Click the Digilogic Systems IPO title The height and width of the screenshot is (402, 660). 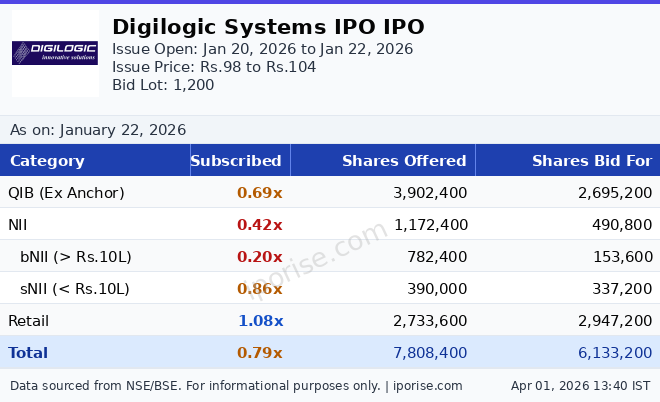[x=268, y=27]
